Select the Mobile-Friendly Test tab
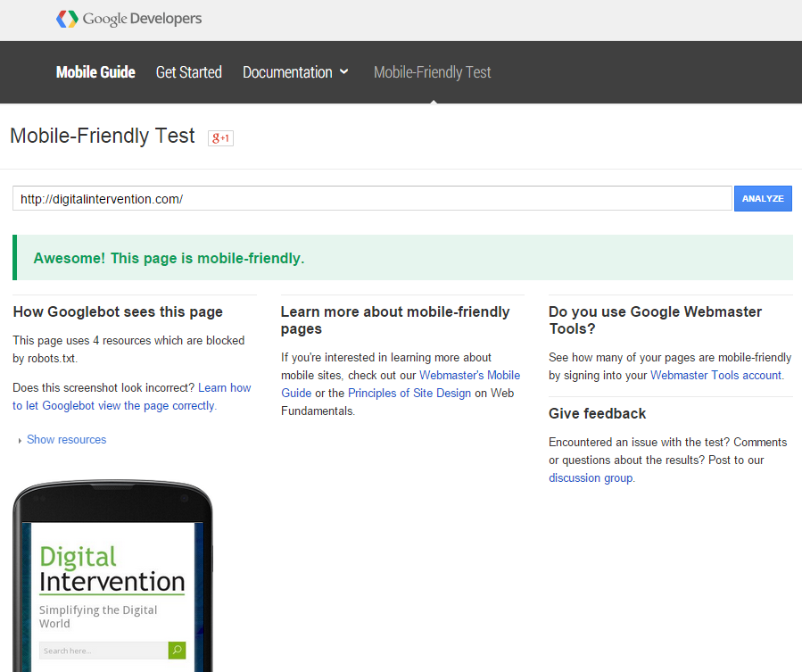802x672 pixels. click(432, 72)
